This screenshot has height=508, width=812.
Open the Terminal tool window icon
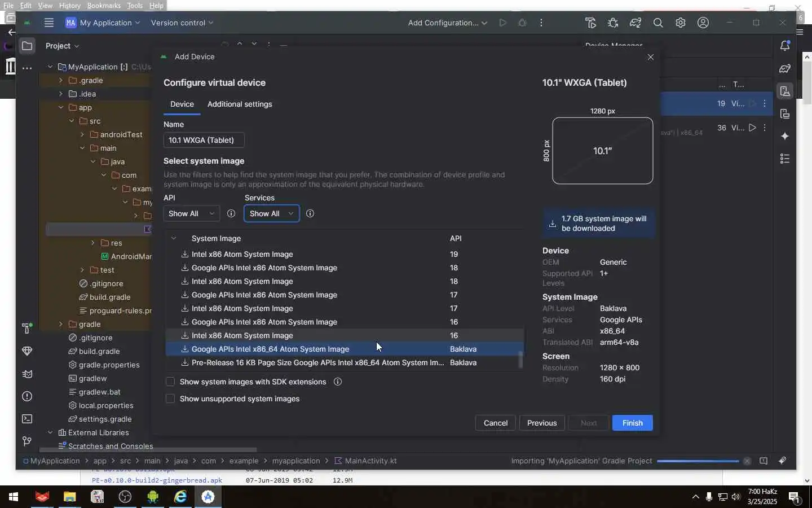point(27,419)
